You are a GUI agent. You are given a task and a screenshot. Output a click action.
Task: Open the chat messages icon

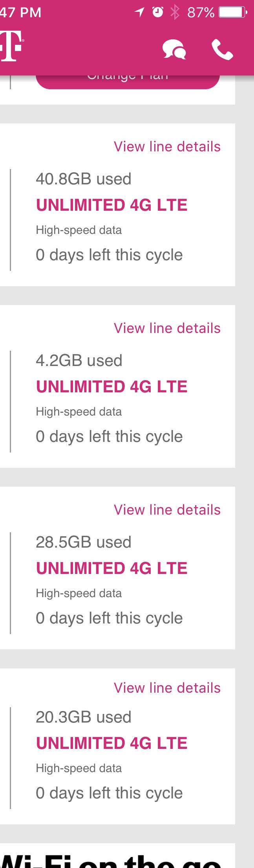point(174,50)
